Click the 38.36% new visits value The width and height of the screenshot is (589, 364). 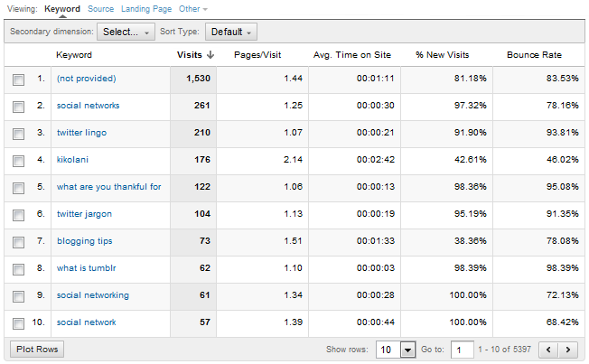471,241
